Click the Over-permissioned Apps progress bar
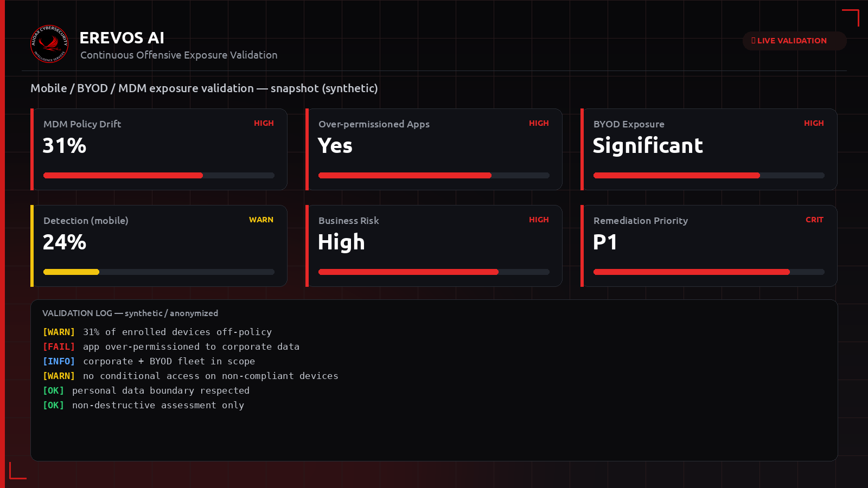The height and width of the screenshot is (488, 868). [x=434, y=176]
